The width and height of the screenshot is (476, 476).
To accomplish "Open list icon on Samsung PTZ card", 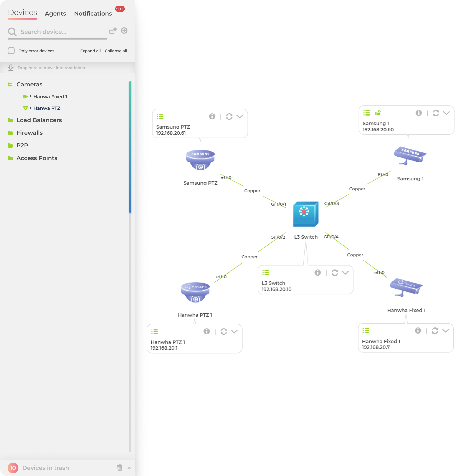I will (x=160, y=116).
